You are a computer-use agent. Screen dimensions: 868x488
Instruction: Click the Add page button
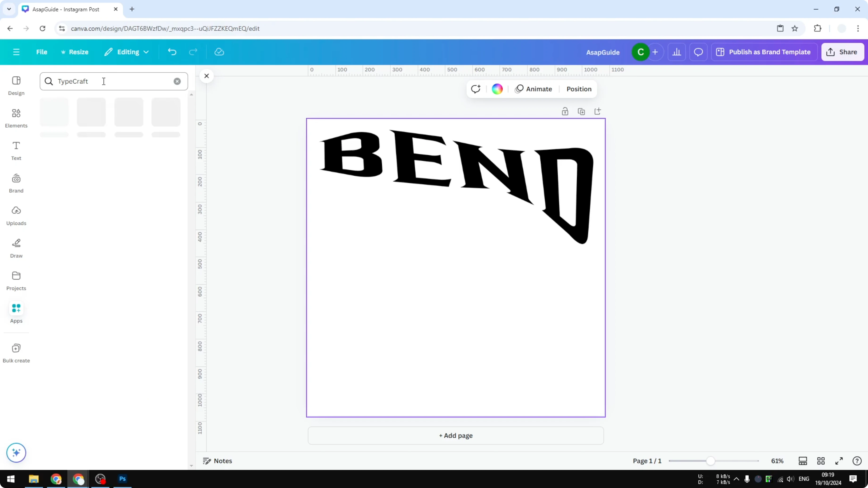tap(455, 435)
